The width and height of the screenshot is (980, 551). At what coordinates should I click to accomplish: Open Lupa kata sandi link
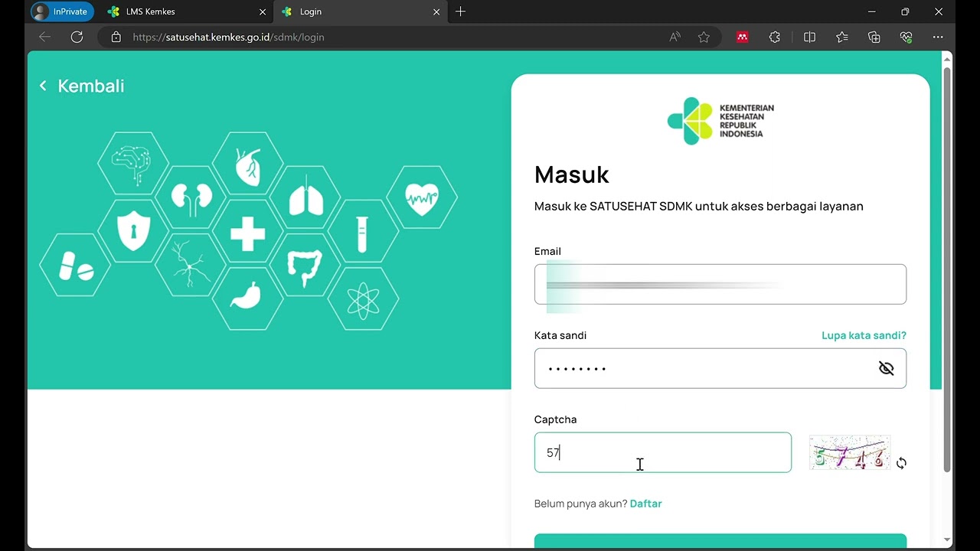[x=864, y=335]
